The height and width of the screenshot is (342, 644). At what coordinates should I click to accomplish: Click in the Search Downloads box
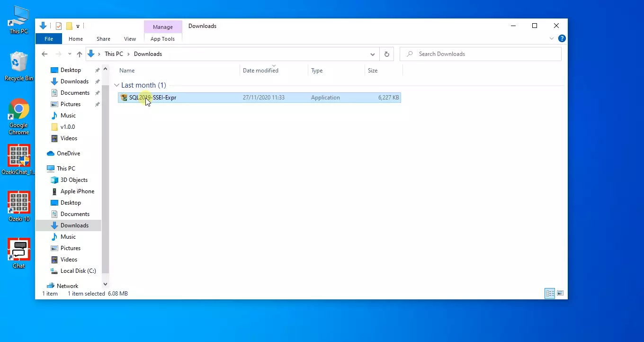tap(481, 54)
